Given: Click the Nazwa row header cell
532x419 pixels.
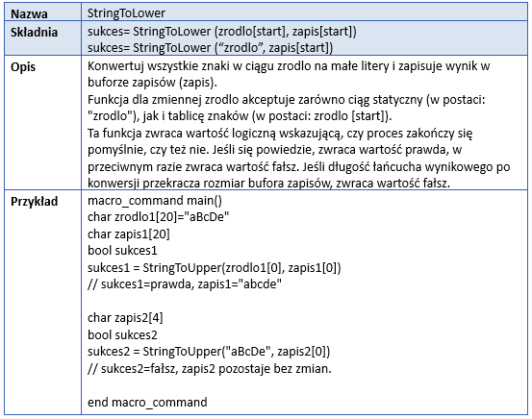Looking at the screenshot, I should coord(42,12).
